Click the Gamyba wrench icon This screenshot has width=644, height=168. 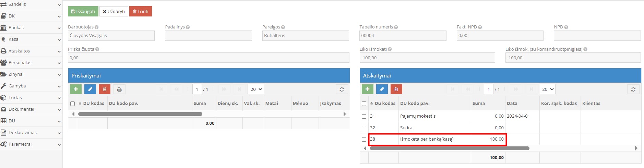pos(3,86)
